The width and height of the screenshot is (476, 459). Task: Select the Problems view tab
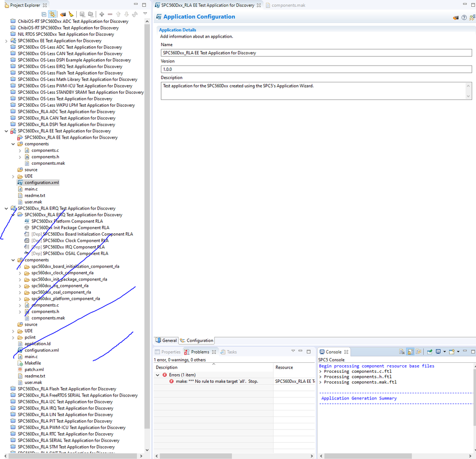pyautogui.click(x=200, y=352)
